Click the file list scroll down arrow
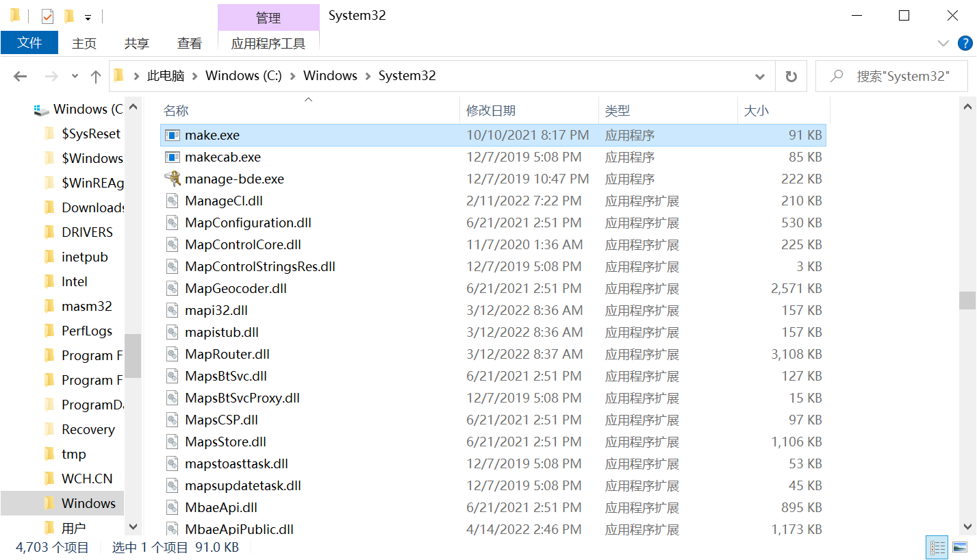The image size is (977, 560). point(967,526)
